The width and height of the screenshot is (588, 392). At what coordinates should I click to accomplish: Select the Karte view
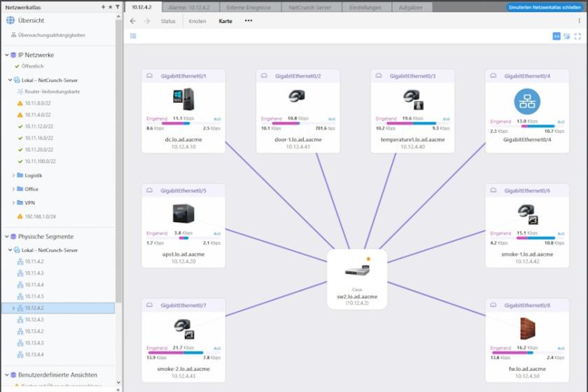(225, 21)
